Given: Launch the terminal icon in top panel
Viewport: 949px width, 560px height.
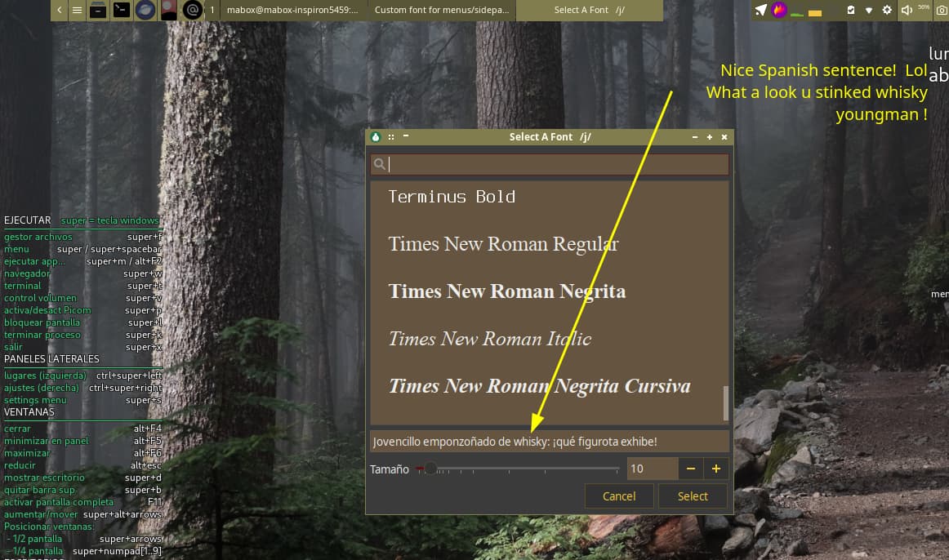Looking at the screenshot, I should pyautogui.click(x=122, y=11).
